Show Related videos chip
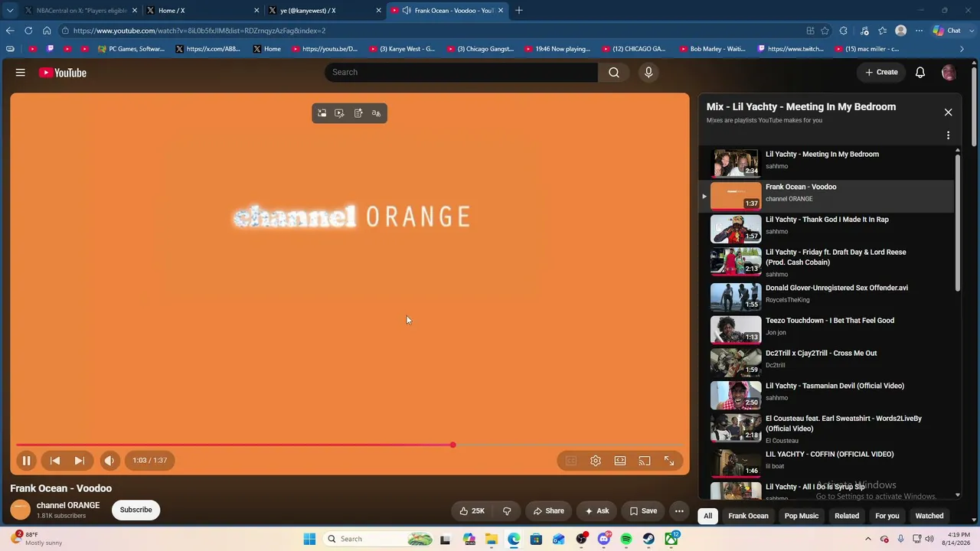The width and height of the screenshot is (980, 551). tap(847, 516)
